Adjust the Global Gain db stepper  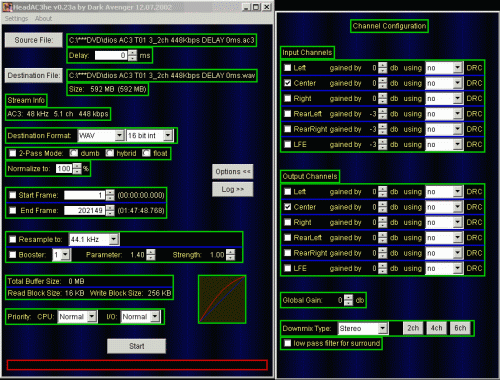(348, 300)
